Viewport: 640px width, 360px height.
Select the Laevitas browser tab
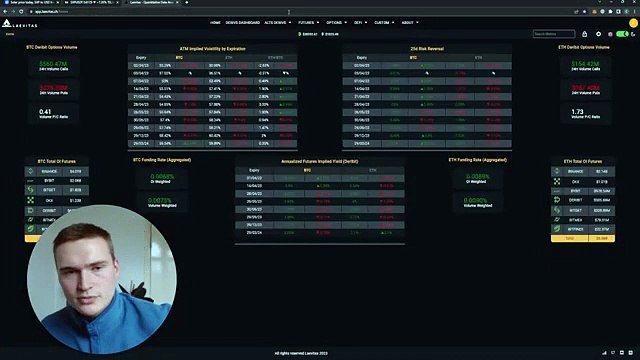151,2
